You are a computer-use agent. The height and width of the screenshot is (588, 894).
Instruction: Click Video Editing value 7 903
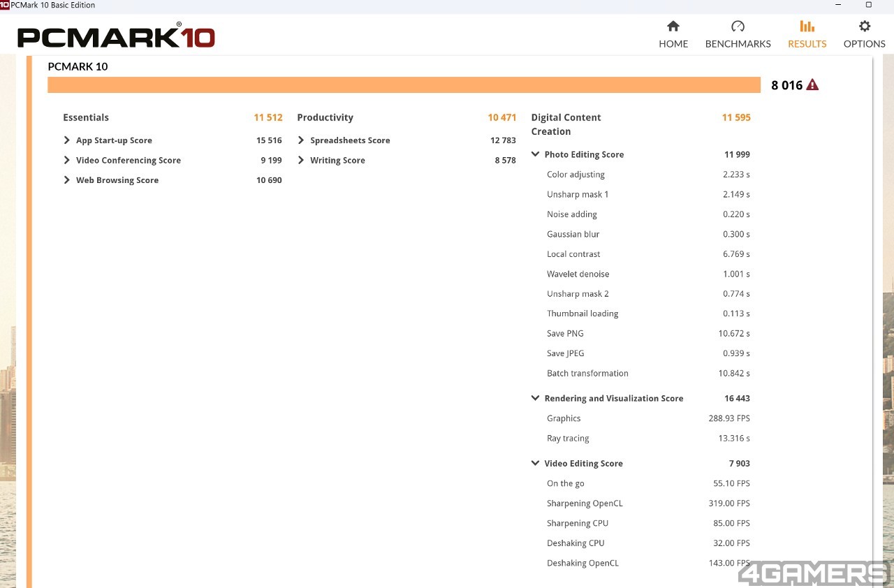(740, 463)
